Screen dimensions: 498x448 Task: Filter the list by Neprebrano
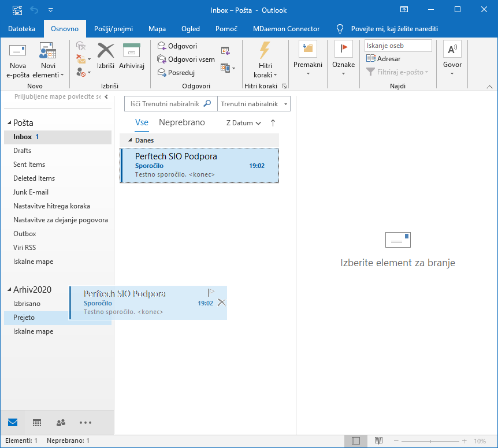(182, 122)
